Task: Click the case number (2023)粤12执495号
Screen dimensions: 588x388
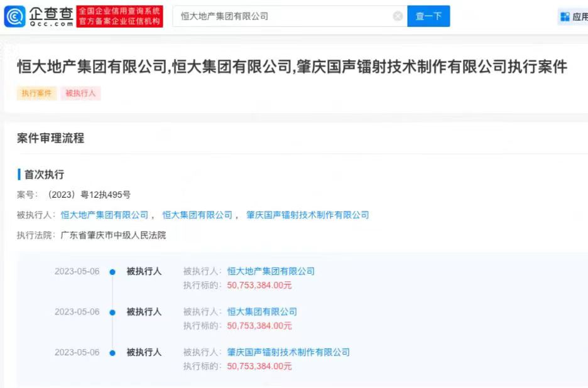Action: [x=89, y=195]
